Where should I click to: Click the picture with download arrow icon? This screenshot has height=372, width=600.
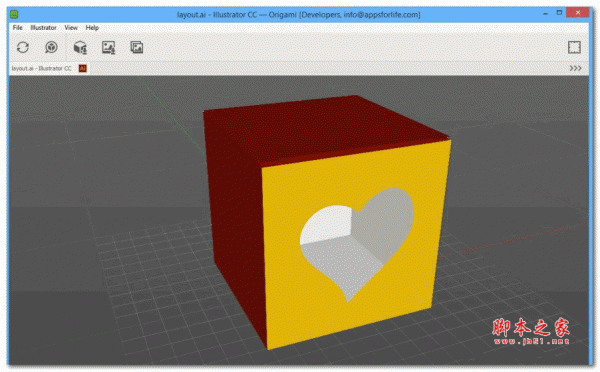coord(109,47)
